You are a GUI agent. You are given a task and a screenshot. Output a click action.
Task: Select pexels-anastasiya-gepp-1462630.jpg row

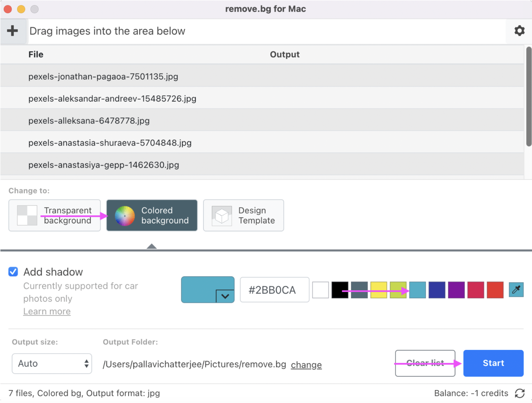(262, 164)
